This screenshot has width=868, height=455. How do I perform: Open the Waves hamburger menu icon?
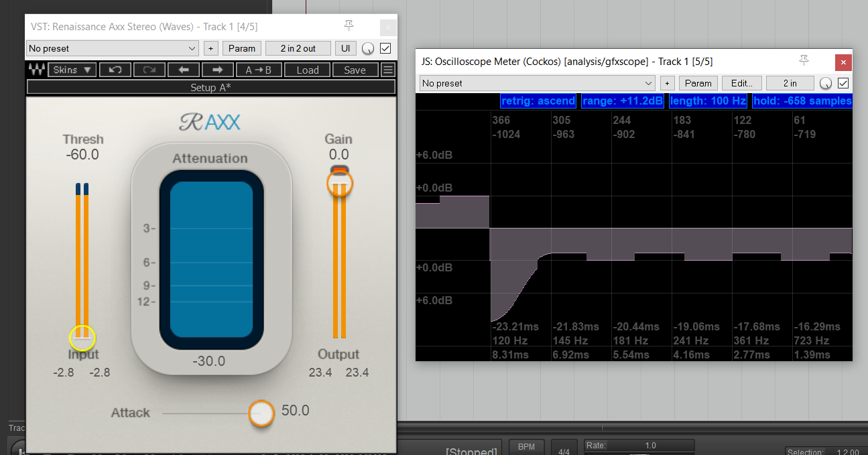(x=388, y=70)
